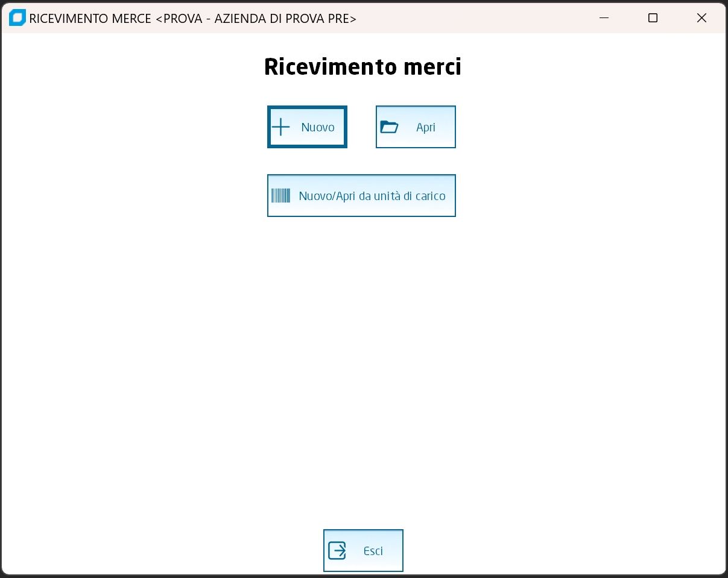Click the Ricevimento merci heading
The width and height of the screenshot is (728, 578).
tap(362, 66)
